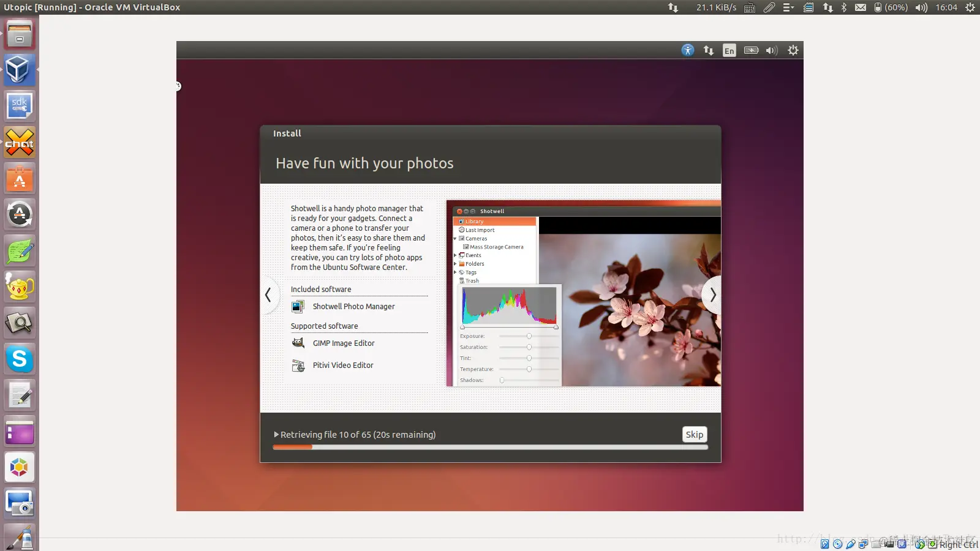The image size is (980, 551).
Task: Click VirtualBox network status icon
Action: coord(863,544)
